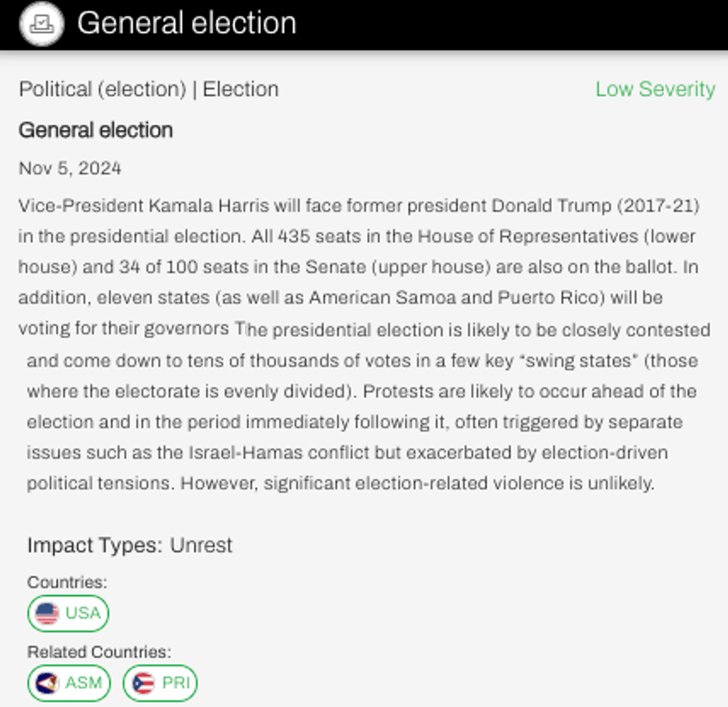The image size is (728, 707).
Task: Click the USA flag icon
Action: coord(47,613)
